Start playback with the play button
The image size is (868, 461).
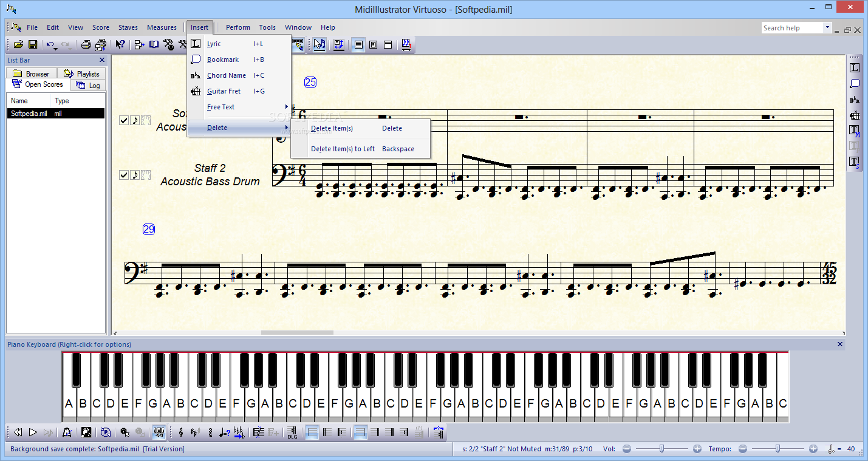33,432
